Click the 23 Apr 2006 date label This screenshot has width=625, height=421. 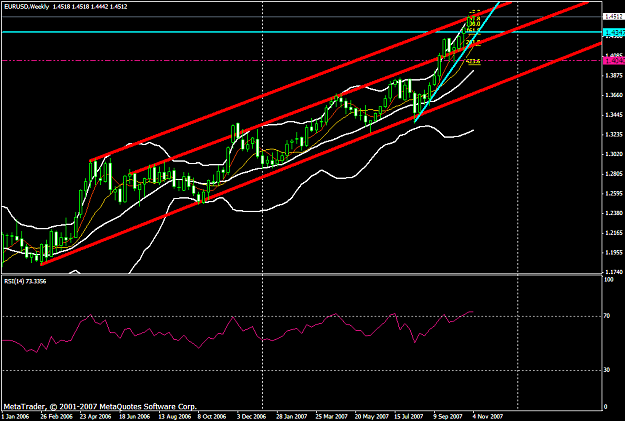coord(96,417)
